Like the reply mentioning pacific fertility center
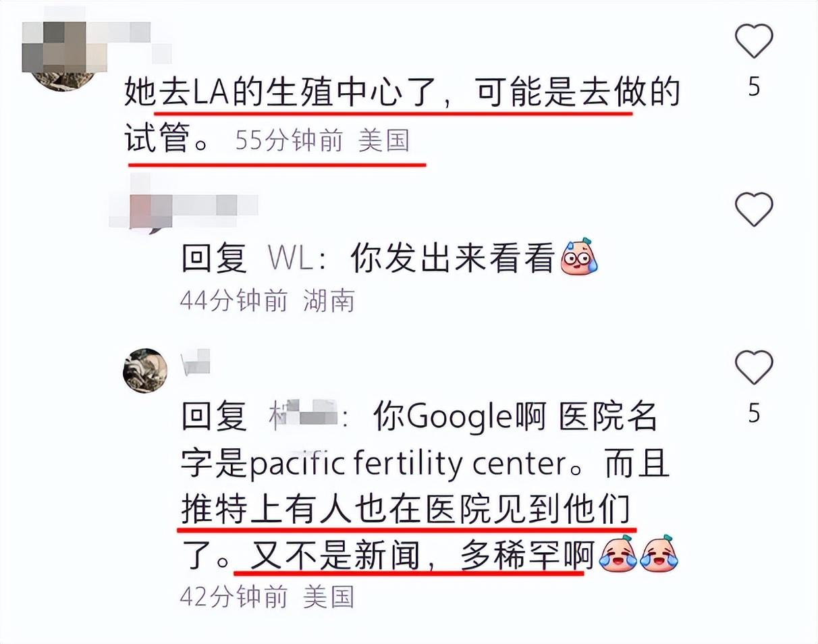Image resolution: width=818 pixels, height=644 pixels. point(754,368)
